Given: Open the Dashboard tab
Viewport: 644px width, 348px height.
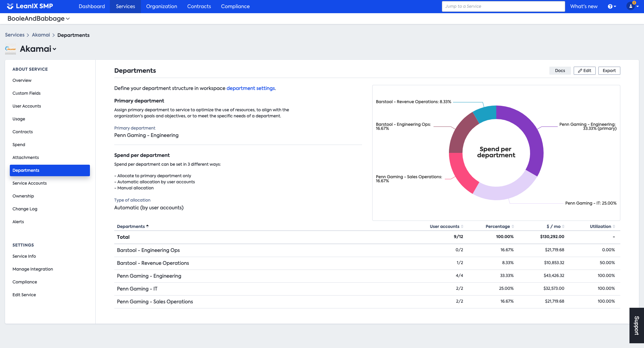Looking at the screenshot, I should 92,6.
